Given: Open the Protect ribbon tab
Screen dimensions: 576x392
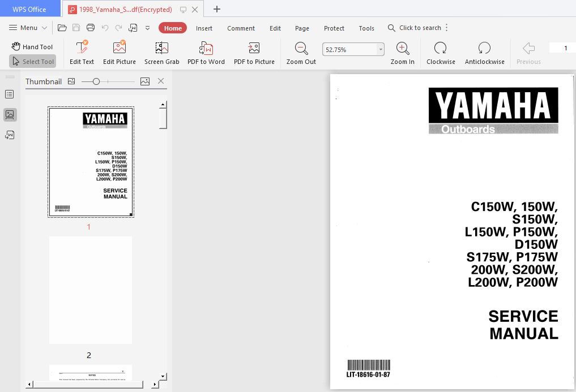Looking at the screenshot, I should pyautogui.click(x=334, y=28).
